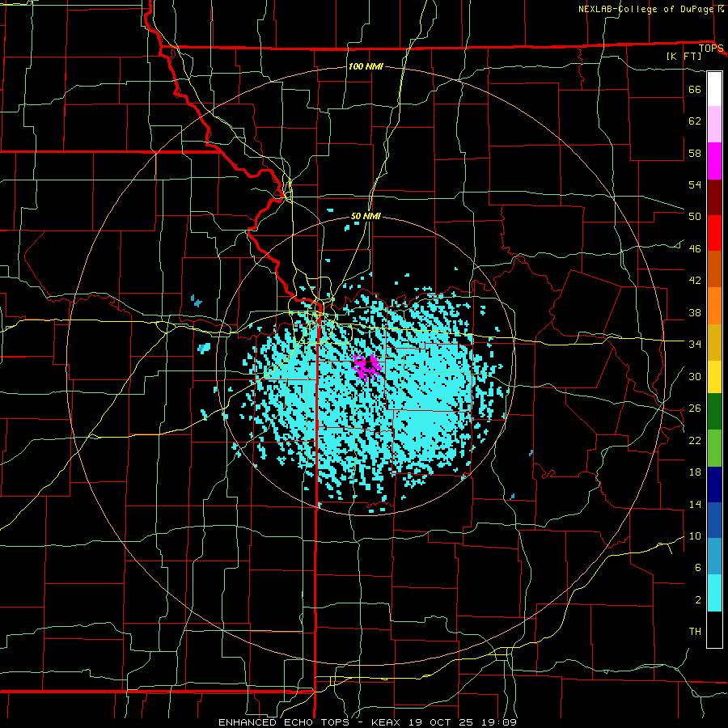
Task: Click the "ENHANCED ECHO TOPS" product title
Action: (284, 722)
